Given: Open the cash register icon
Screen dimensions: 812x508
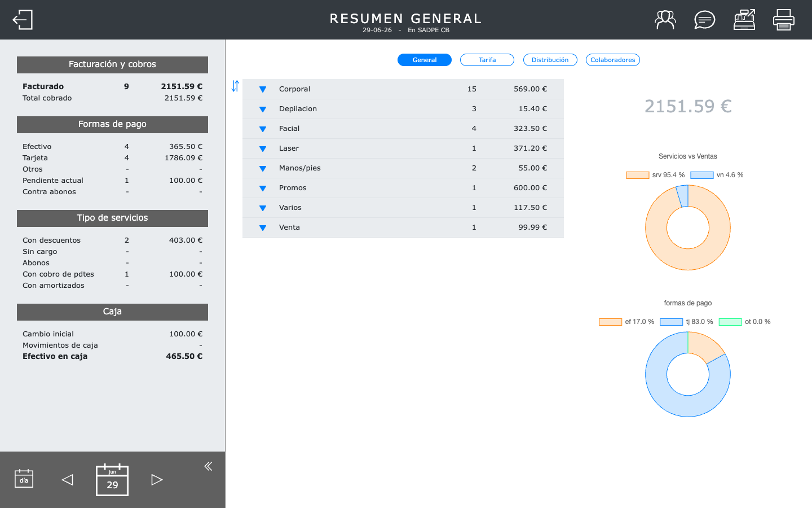Looking at the screenshot, I should coord(744,20).
